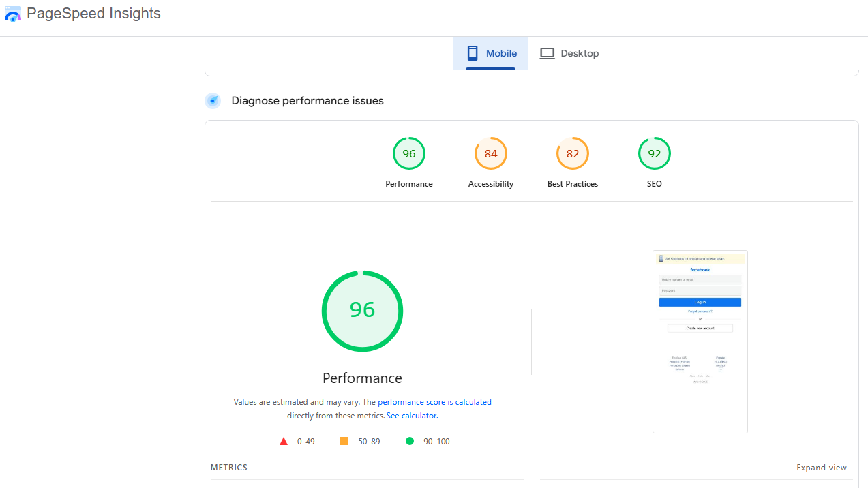Click the laptop icon in Desktop tab
Screen dimensions: 868x488
(547, 53)
